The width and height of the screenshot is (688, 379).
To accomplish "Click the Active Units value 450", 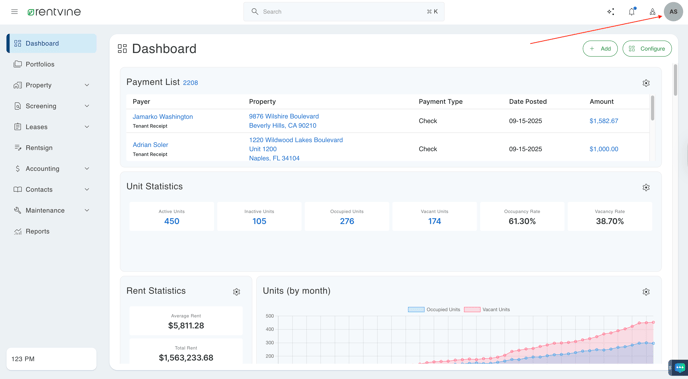I will [x=172, y=221].
